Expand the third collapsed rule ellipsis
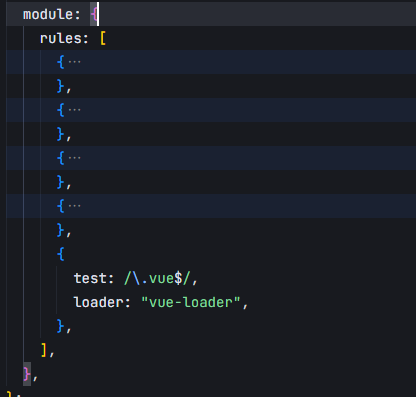Image resolution: width=416 pixels, height=397 pixels. pos(74,158)
